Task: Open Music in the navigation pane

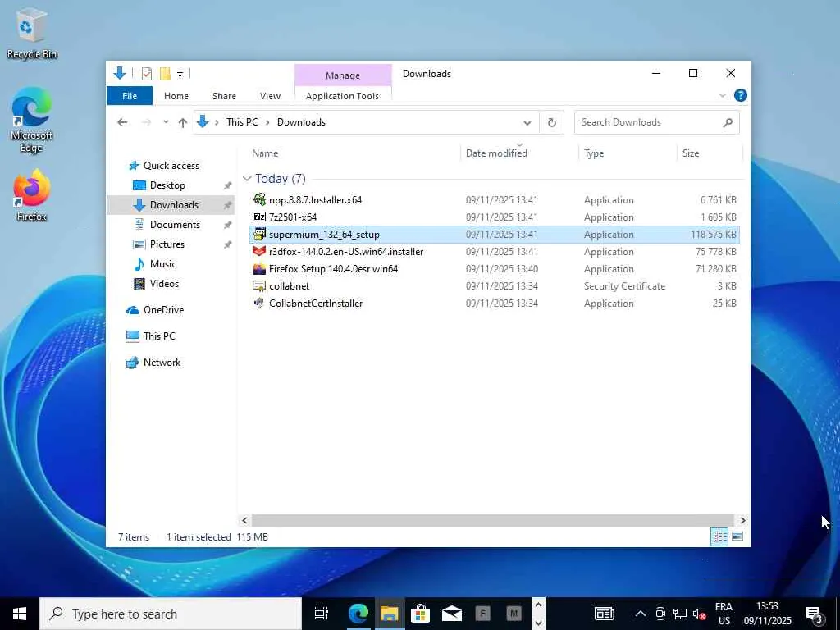Action: (163, 264)
